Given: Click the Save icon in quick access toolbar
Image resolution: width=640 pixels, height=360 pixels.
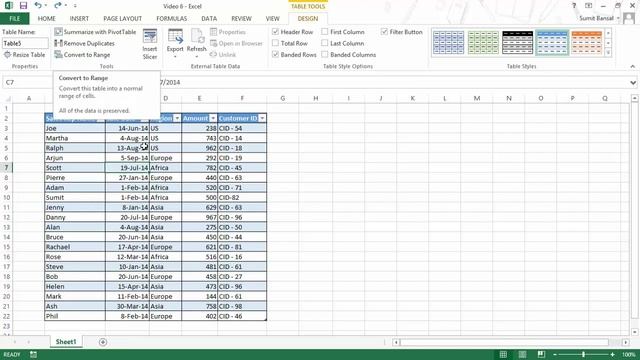Looking at the screenshot, I should 23,6.
